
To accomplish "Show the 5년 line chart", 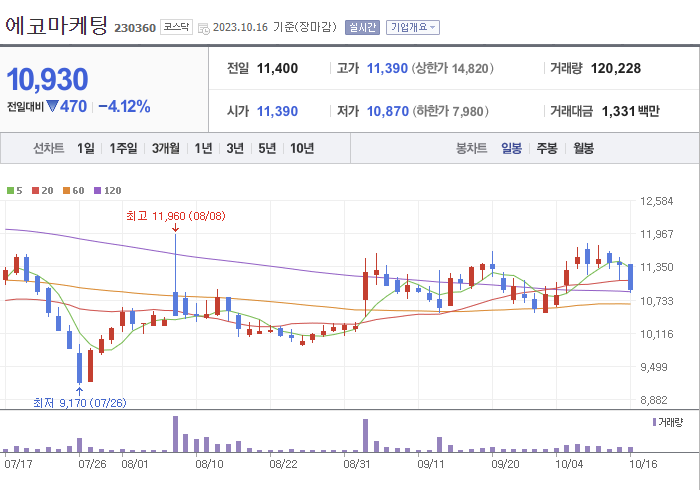I will pyautogui.click(x=267, y=148).
